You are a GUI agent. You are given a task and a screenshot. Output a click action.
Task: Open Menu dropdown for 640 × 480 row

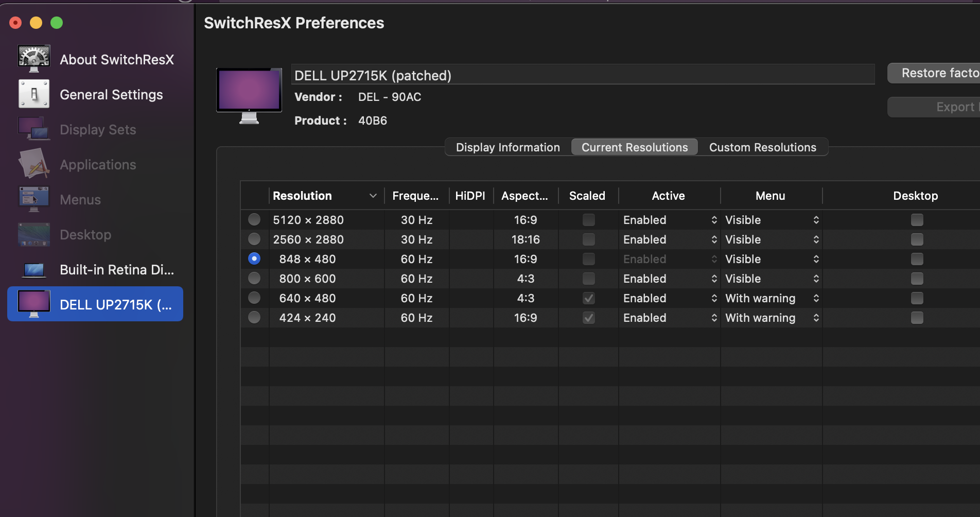point(772,298)
